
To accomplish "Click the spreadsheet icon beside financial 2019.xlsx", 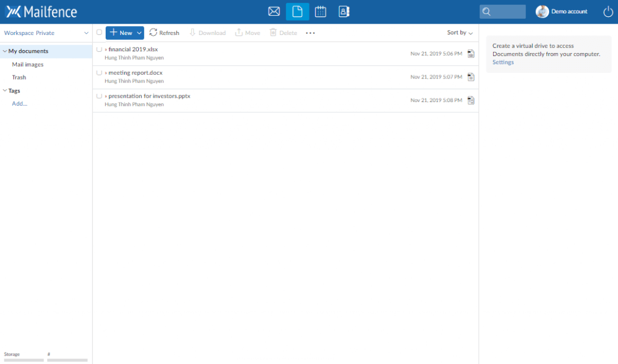I will [471, 53].
